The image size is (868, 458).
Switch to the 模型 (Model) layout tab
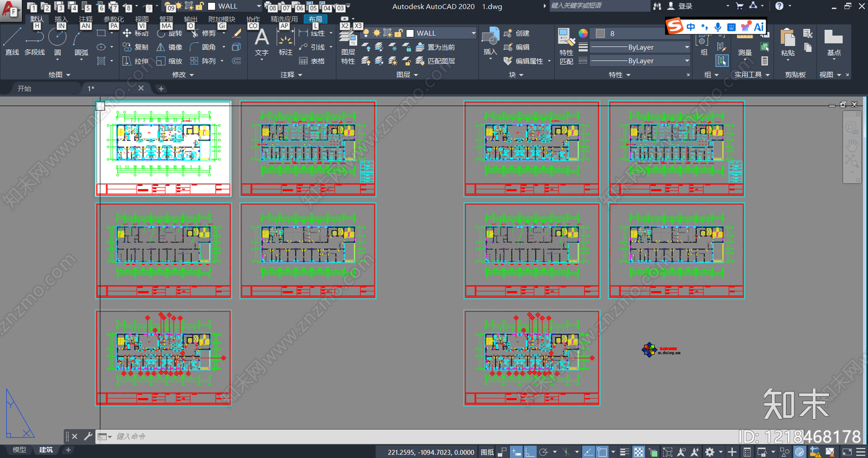point(20,450)
